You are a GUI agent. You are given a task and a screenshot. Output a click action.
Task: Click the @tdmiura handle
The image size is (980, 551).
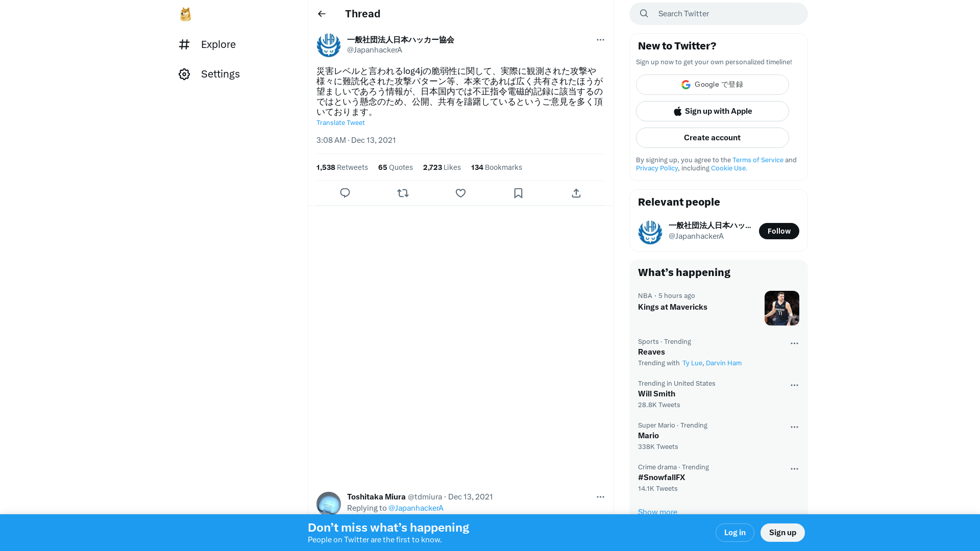(x=425, y=497)
